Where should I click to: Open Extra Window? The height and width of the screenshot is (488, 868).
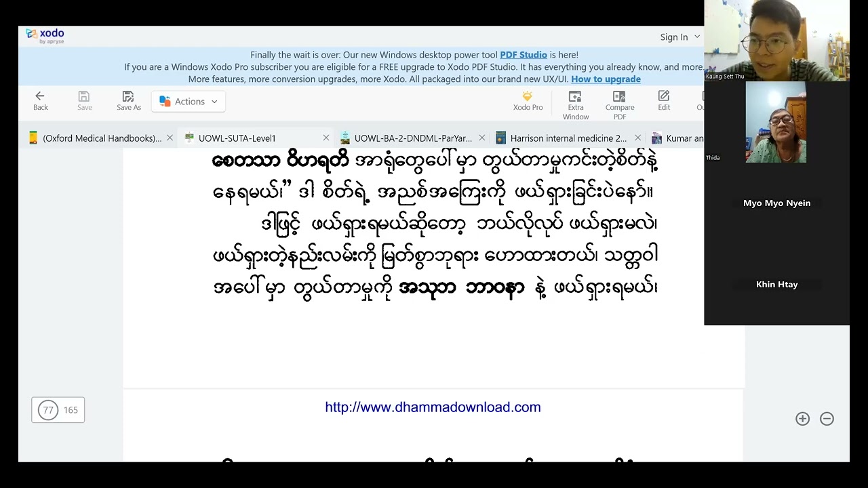[x=575, y=105]
